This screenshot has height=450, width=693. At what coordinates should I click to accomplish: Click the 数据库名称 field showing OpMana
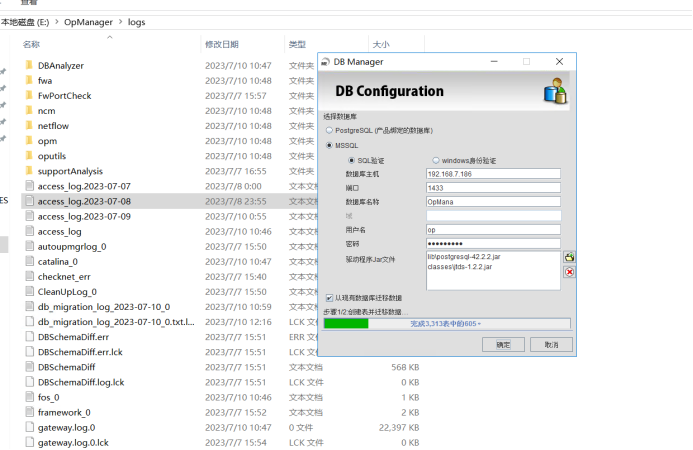point(493,202)
